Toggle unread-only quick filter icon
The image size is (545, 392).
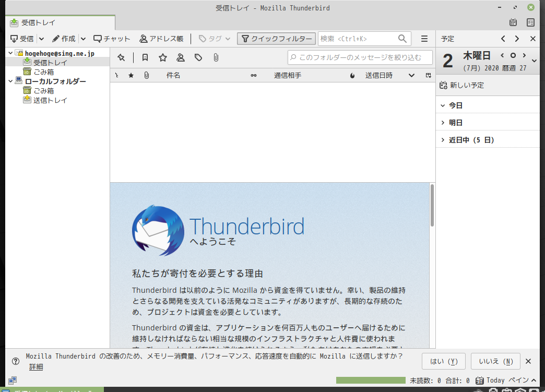145,57
